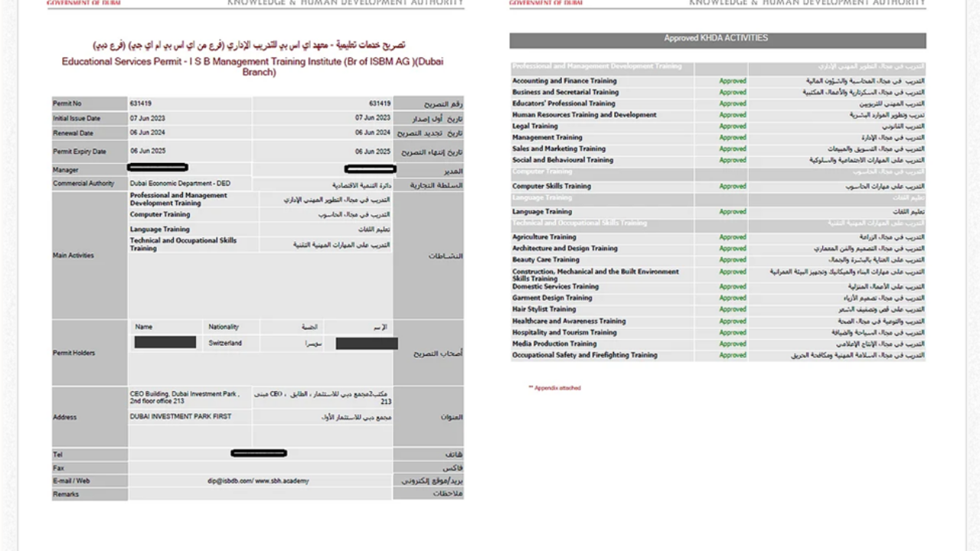This screenshot has width=980, height=551.
Task: Click the DUBAI INVESTMENT PARK FIRST address line
Action: 181,417
